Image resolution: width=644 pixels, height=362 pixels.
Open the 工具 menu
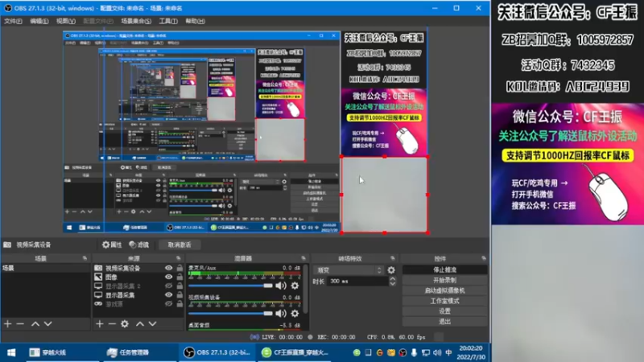point(168,21)
